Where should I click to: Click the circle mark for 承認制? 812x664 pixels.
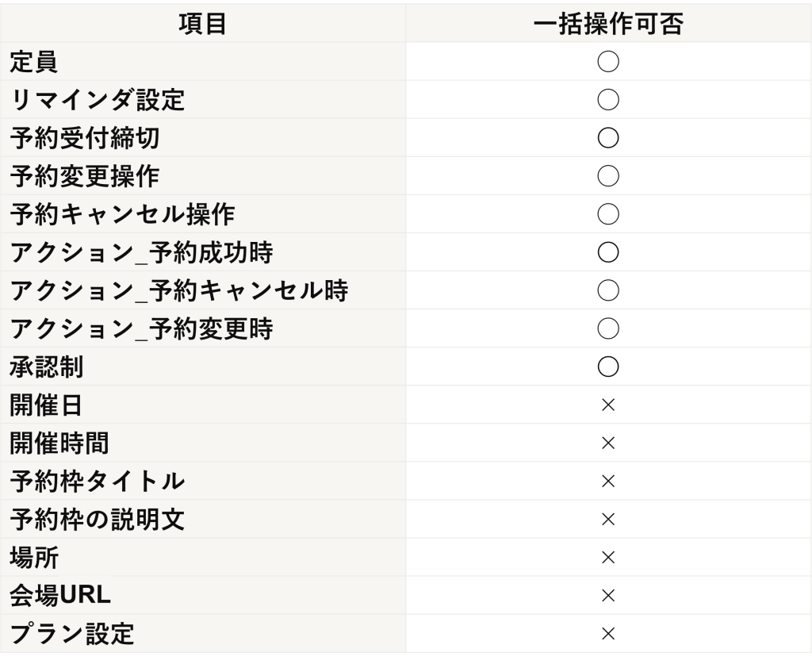point(608,367)
